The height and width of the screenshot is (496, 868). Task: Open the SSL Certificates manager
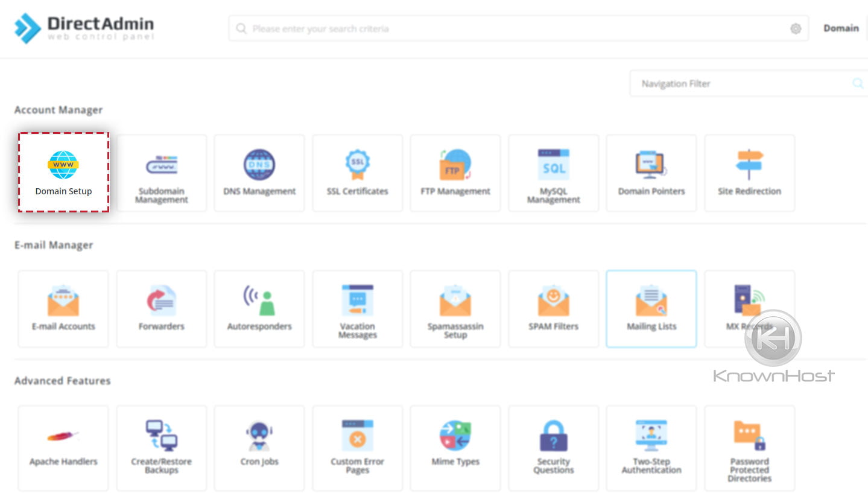357,173
